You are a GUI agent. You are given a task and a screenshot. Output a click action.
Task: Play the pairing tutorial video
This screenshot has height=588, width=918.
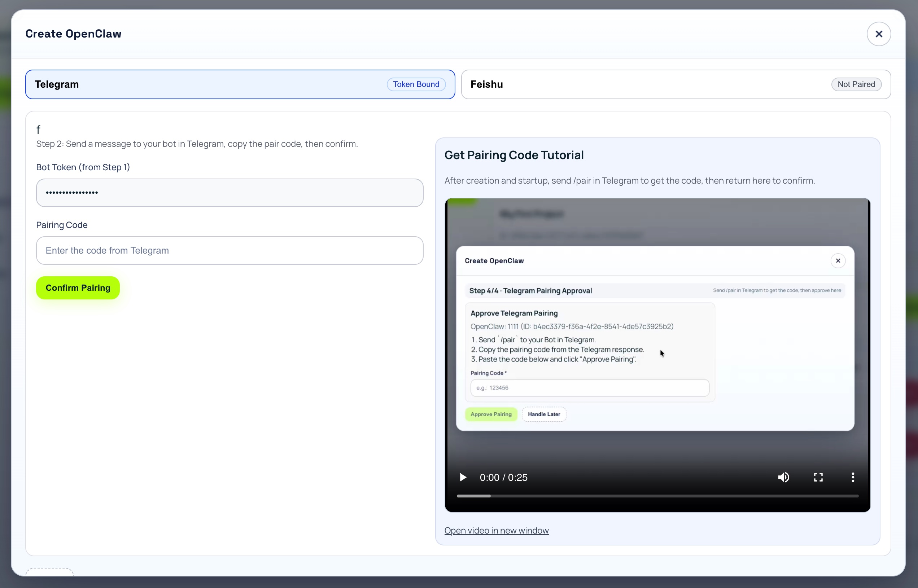coord(463,477)
